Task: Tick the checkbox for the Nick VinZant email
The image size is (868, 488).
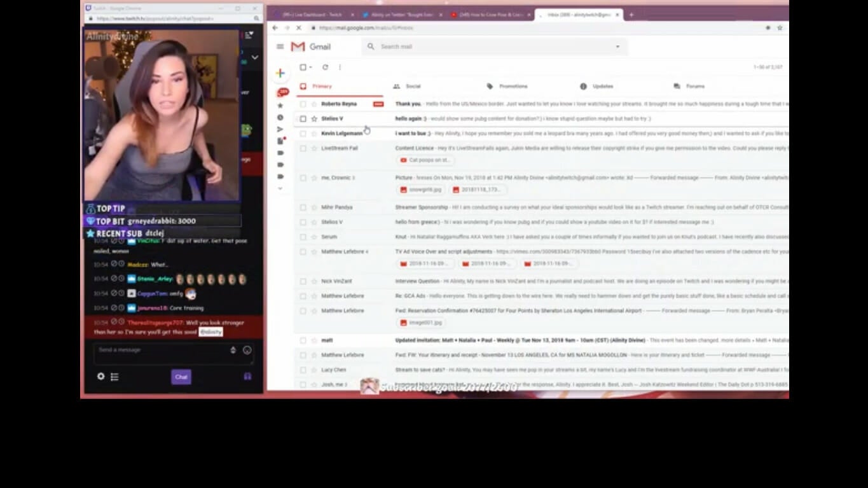Action: point(303,281)
